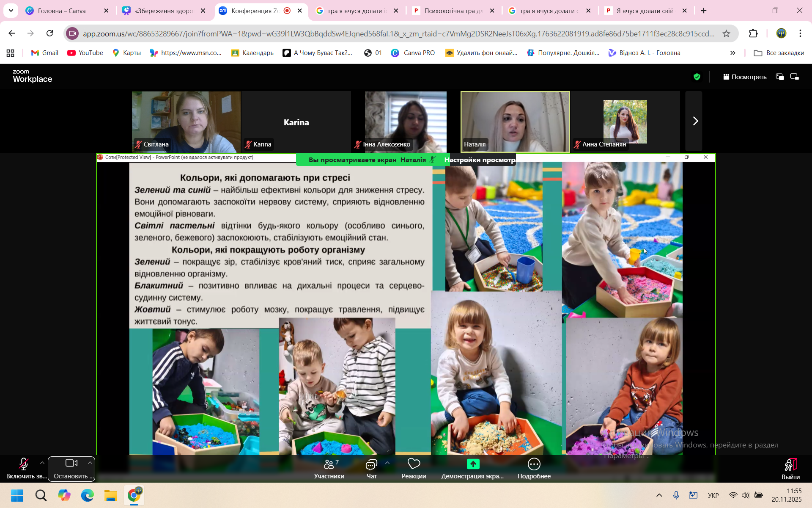Click the Выйти leave meeting icon
The width and height of the screenshot is (812, 508).
point(790,465)
